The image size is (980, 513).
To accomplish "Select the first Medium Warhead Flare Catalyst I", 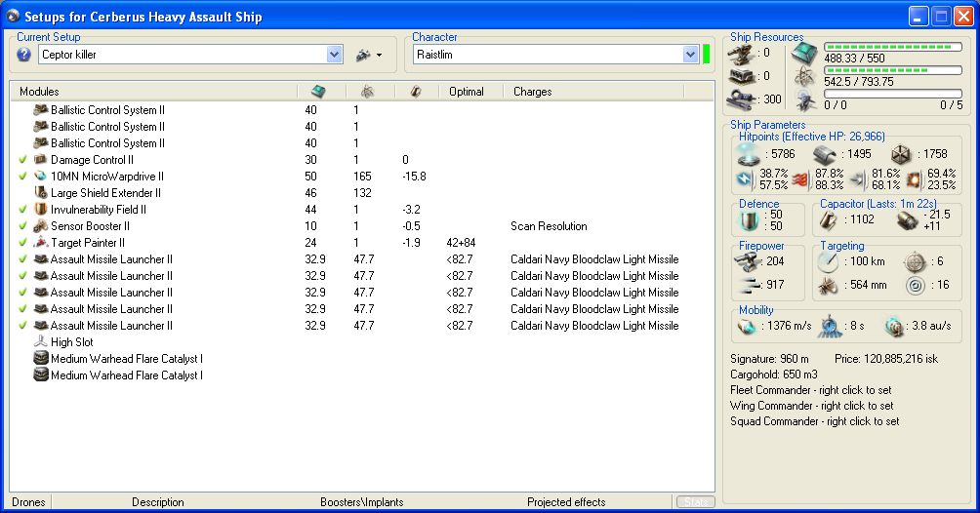I will (127, 359).
